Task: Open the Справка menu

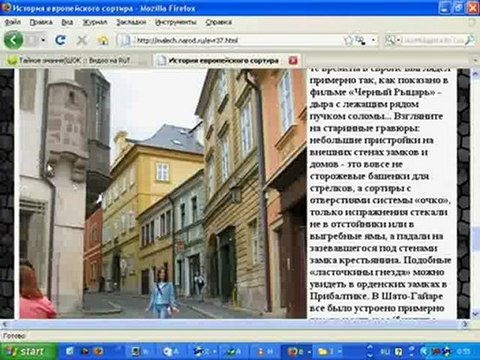Action: 218,22
